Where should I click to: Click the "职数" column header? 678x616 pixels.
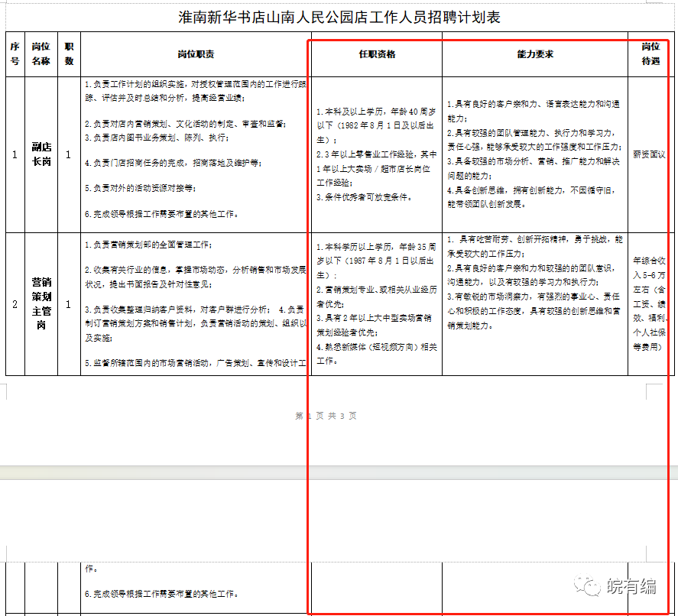pyautogui.click(x=70, y=54)
